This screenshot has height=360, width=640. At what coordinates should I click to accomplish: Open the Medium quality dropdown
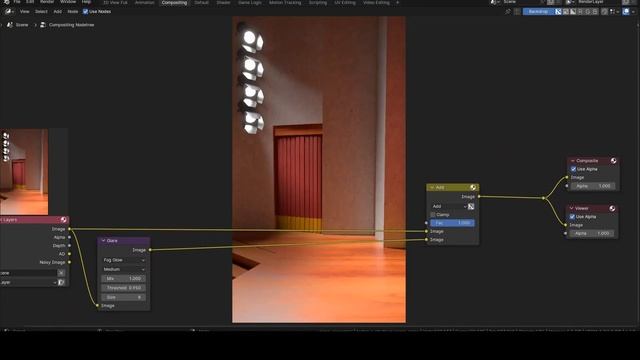(x=124, y=269)
